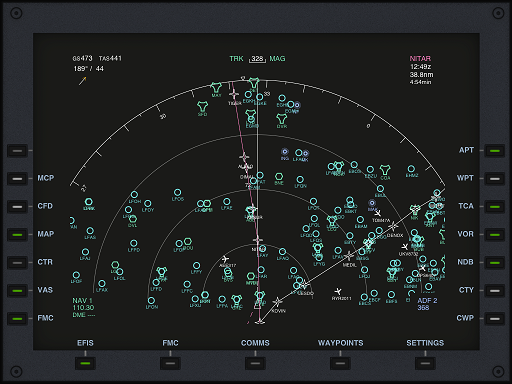
Task: Switch to the WAYPOINTS tab
Action: click(x=340, y=363)
